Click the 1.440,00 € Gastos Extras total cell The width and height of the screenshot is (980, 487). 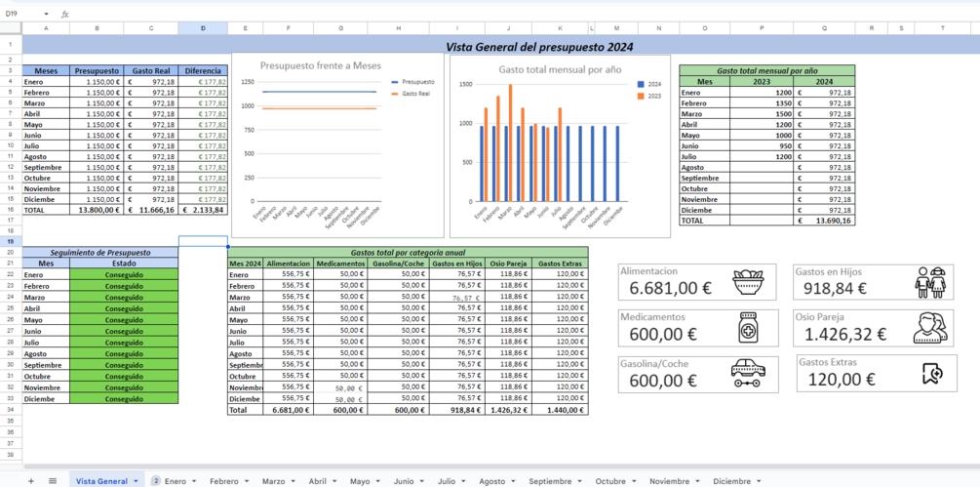tap(560, 410)
